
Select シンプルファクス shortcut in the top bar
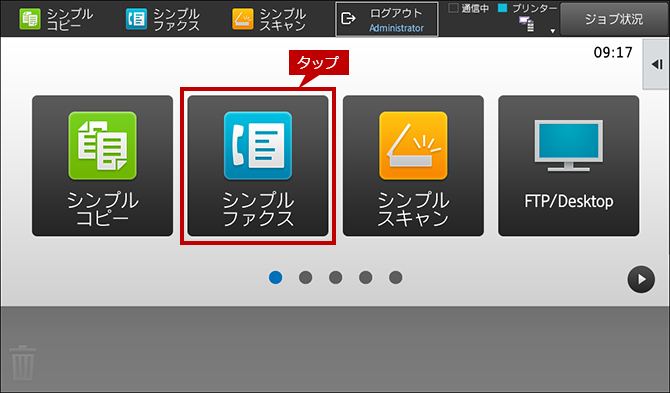(162, 19)
